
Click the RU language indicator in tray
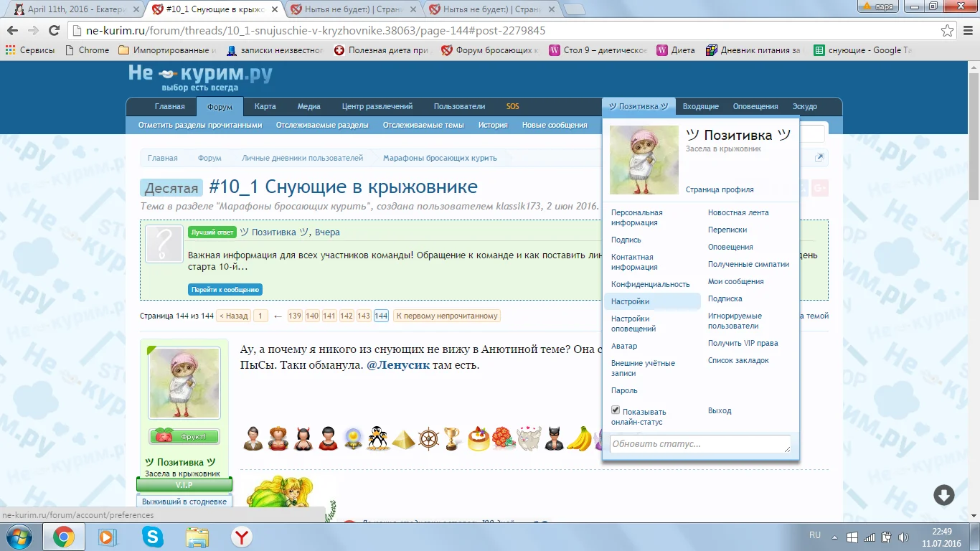[x=815, y=535]
